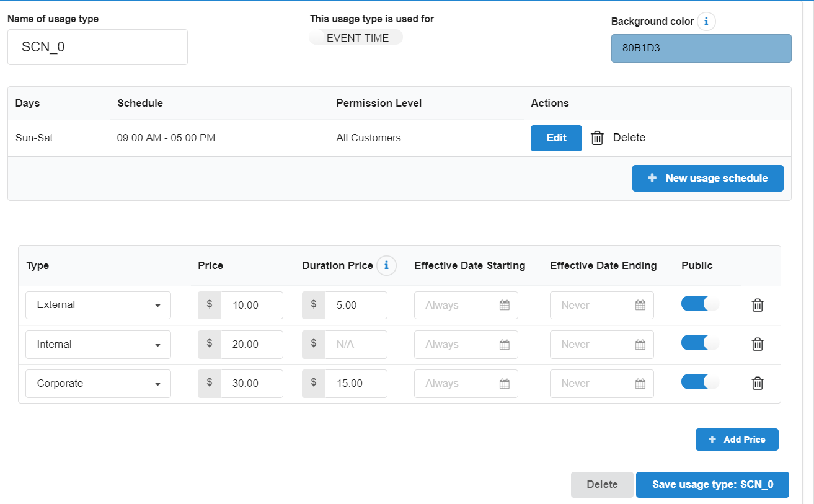Expand the Internal type dropdown
The height and width of the screenshot is (504, 814).
[x=98, y=344]
